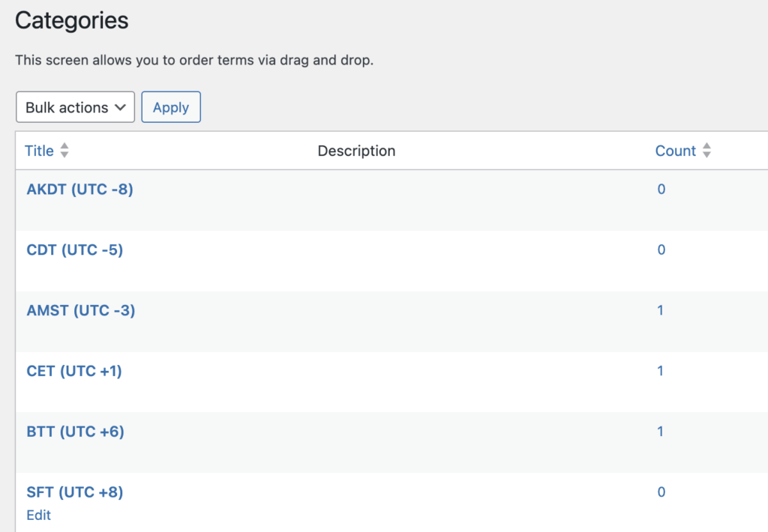Select the CDT (UTC -5) category
This screenshot has width=768, height=532.
pos(73,250)
